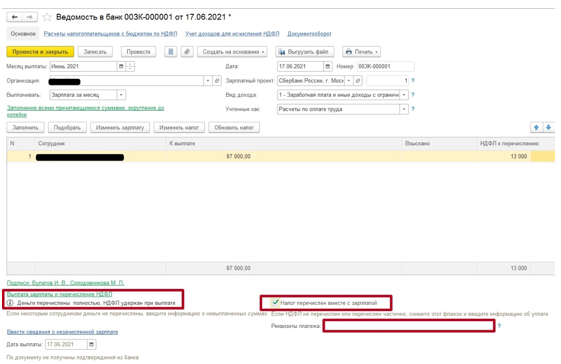Show help next to Зарплатный проект number
This screenshot has width=561, height=364.
(x=413, y=81)
